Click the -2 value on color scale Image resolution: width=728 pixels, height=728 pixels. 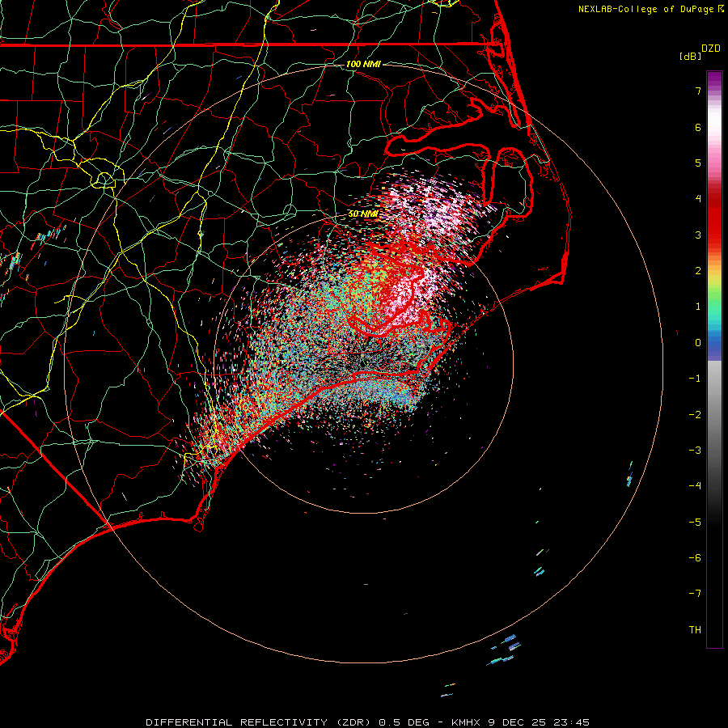click(695, 415)
